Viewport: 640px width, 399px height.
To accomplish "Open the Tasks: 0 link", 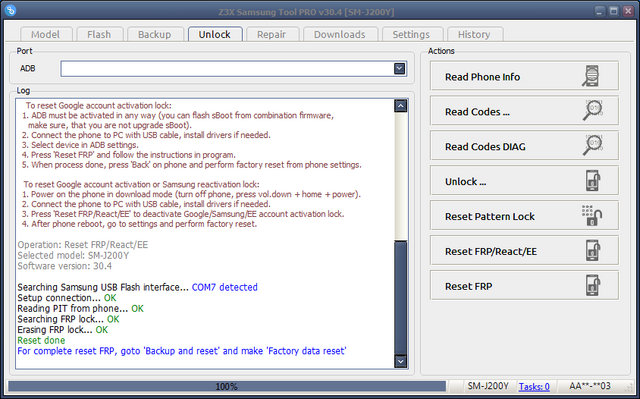I will [x=534, y=386].
